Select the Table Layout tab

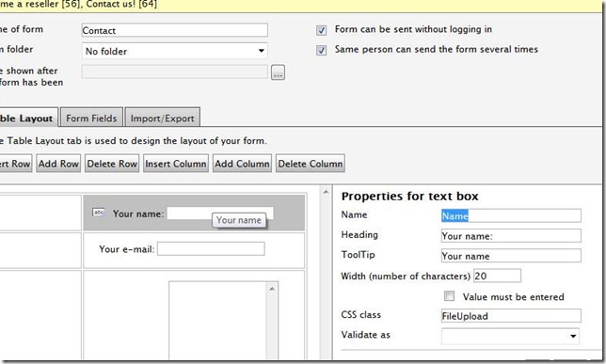[x=27, y=118]
